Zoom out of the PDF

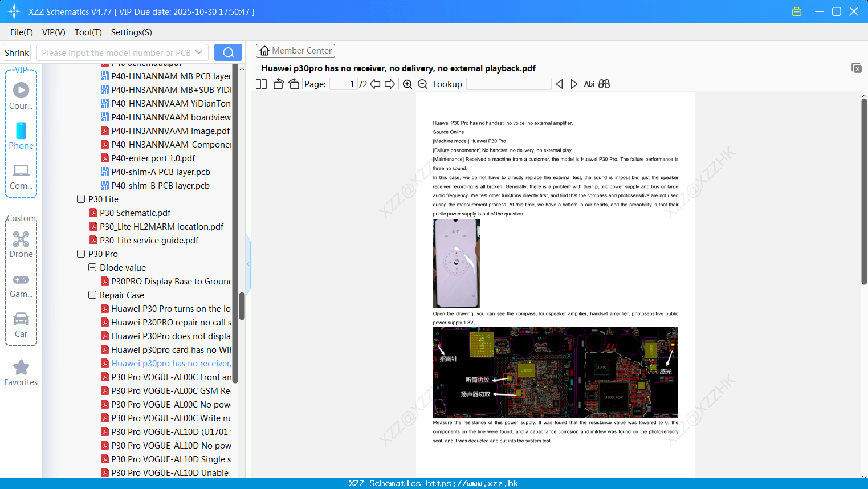422,84
